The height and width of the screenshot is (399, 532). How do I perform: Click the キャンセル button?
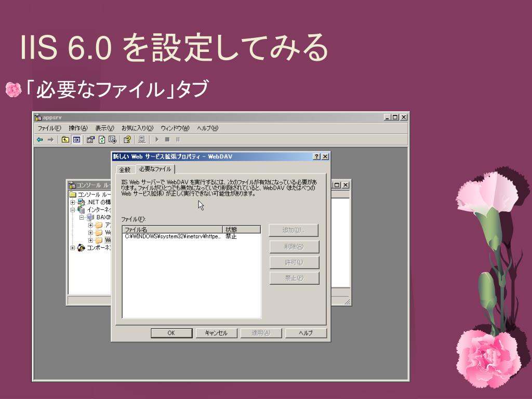pyautogui.click(x=216, y=333)
